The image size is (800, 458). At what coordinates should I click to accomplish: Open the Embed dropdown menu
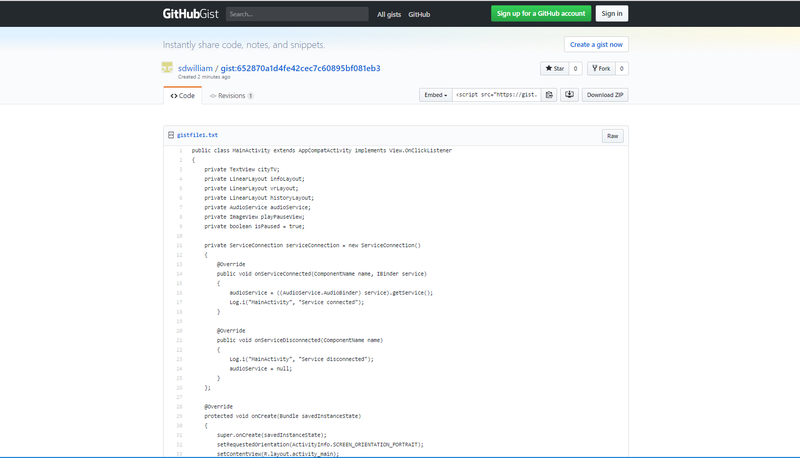click(435, 95)
